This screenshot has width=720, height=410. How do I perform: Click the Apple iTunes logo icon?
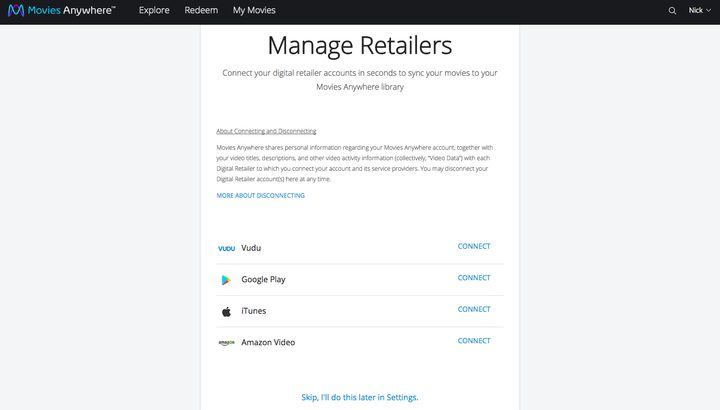pos(226,312)
